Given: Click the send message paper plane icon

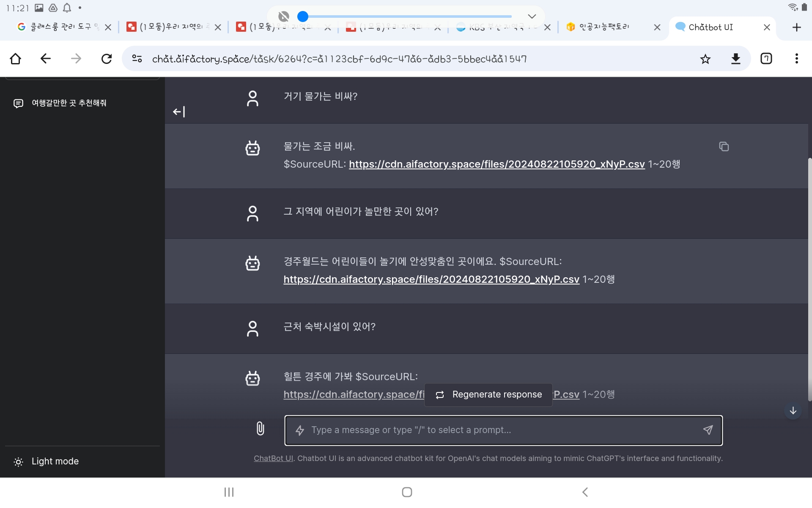Looking at the screenshot, I should (708, 430).
